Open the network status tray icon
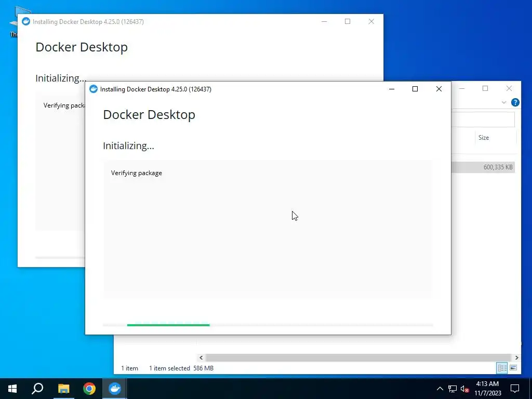Viewport: 532px width, 399px height. tap(453, 389)
